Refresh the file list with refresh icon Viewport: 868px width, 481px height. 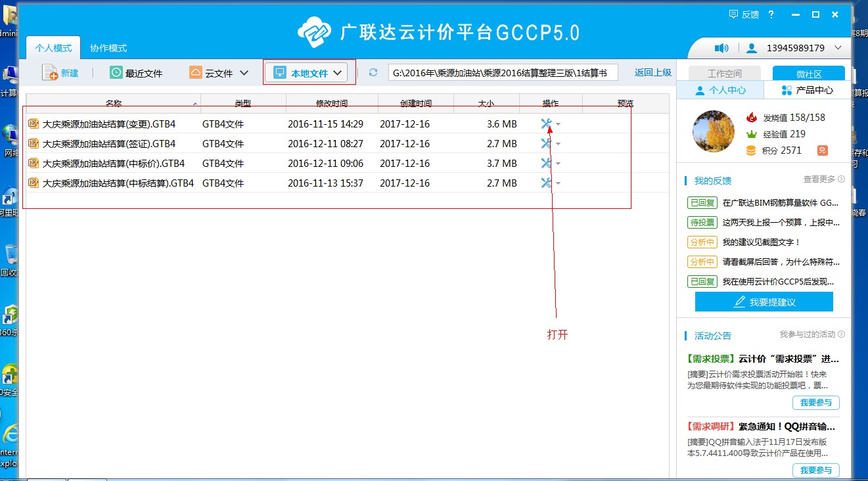(x=373, y=72)
